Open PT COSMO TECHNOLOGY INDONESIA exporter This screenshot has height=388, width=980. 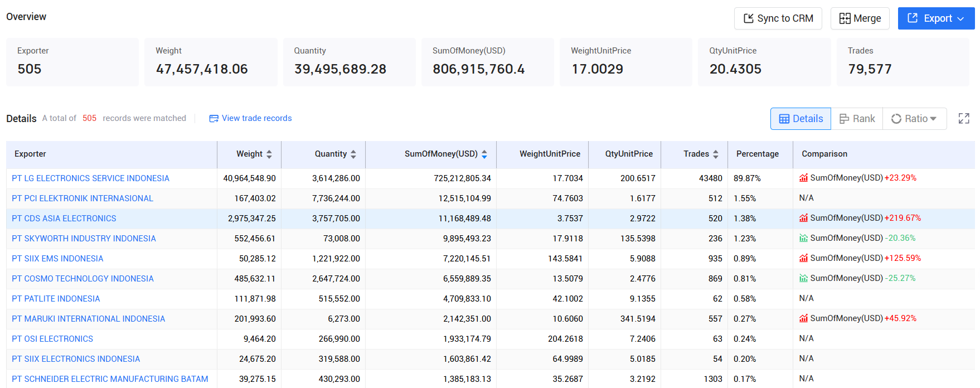click(83, 279)
